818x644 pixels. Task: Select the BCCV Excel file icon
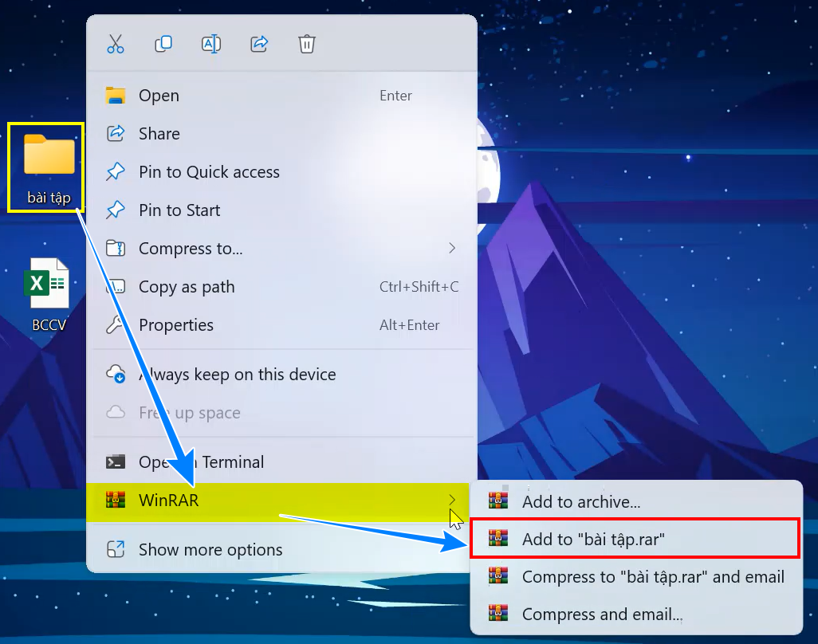tap(49, 285)
